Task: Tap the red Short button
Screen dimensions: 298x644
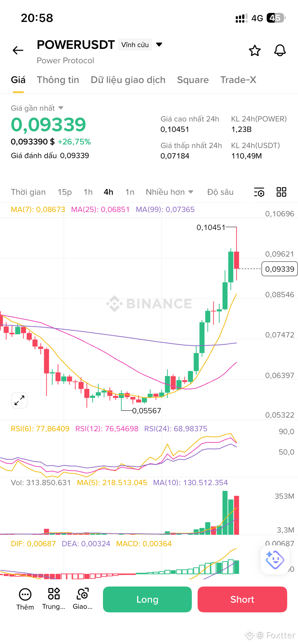Action: point(242,599)
